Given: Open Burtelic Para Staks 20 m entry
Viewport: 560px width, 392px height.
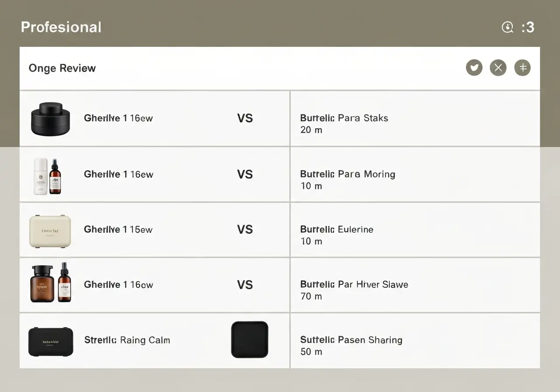Looking at the screenshot, I should pyautogui.click(x=415, y=119).
